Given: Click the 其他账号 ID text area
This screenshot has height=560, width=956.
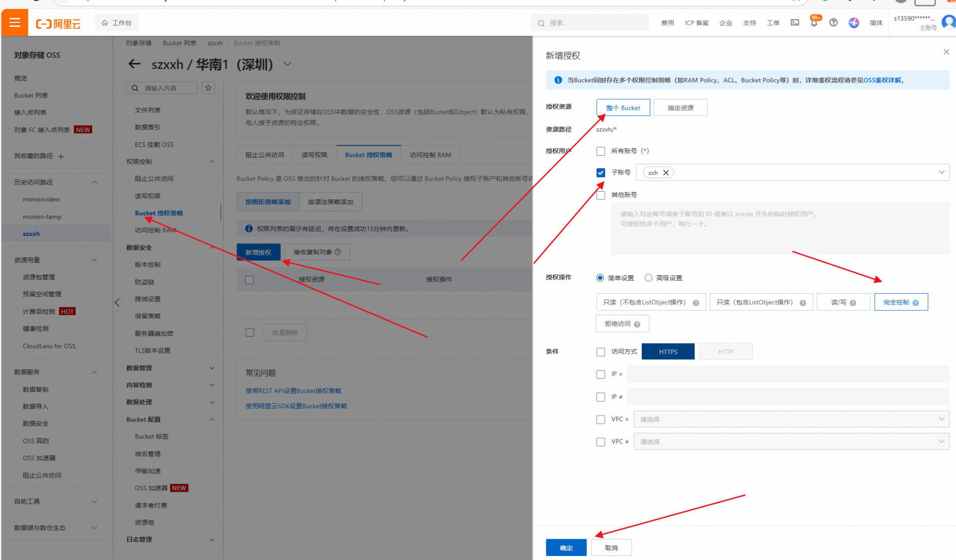Looking at the screenshot, I should pyautogui.click(x=780, y=228).
